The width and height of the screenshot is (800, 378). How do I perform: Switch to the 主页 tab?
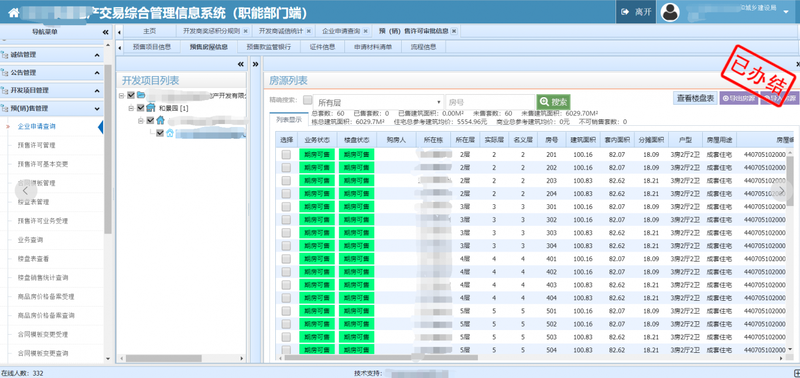[149, 31]
